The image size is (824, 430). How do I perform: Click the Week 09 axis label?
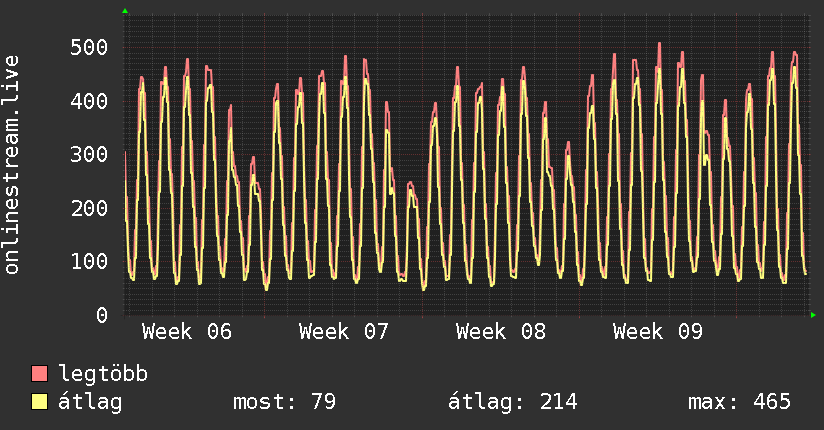pyautogui.click(x=657, y=332)
